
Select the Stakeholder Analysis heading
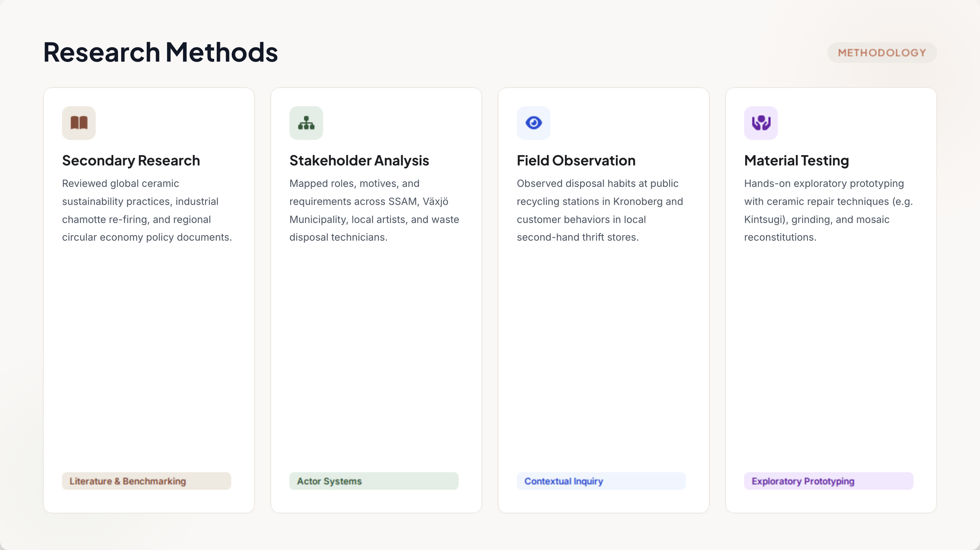[359, 161]
